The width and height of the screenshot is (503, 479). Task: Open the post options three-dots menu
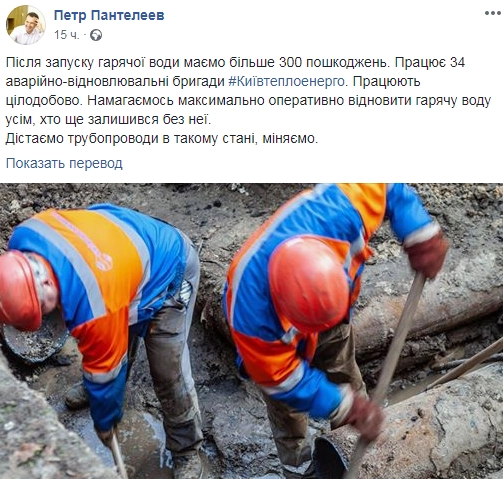tap(493, 13)
